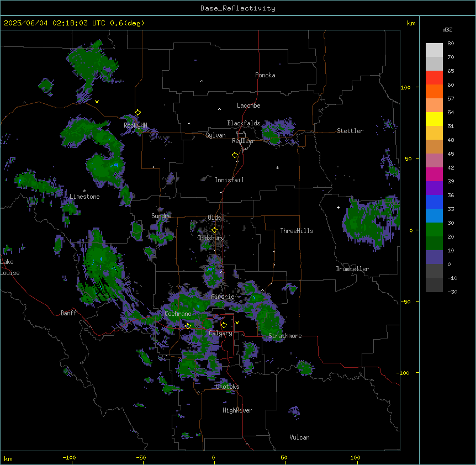This screenshot has height=465, width=476.
Task: Click the yellow diamond marker between Olds and Didsbury
Action: (x=214, y=230)
